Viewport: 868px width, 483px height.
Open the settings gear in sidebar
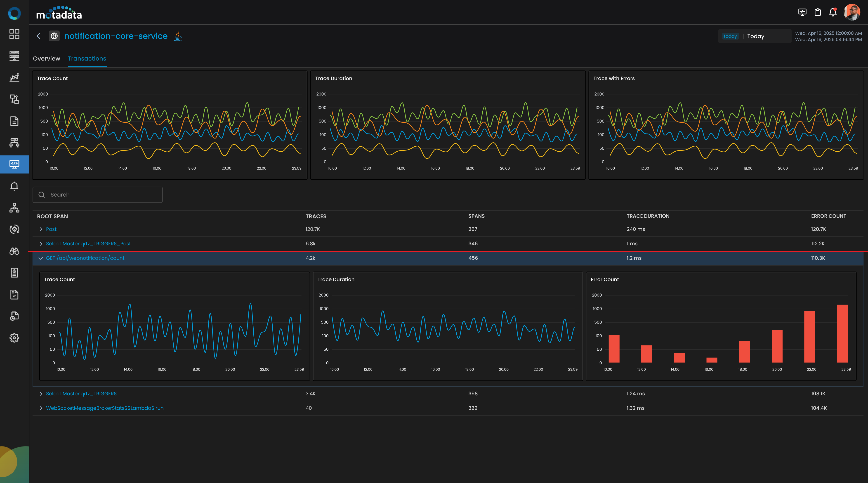(14, 338)
